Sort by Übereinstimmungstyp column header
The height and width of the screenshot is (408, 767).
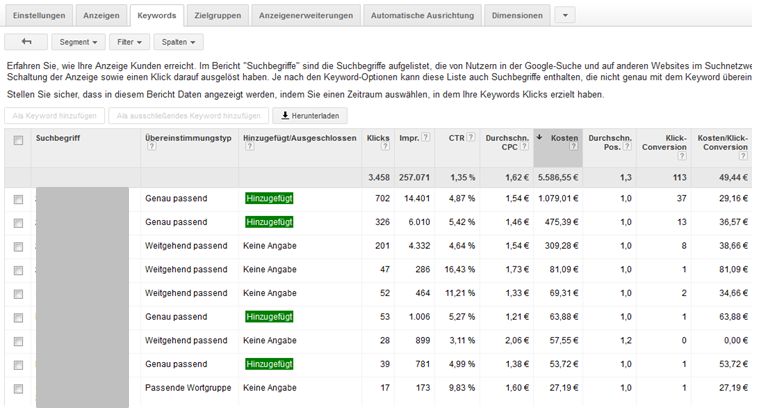click(188, 138)
